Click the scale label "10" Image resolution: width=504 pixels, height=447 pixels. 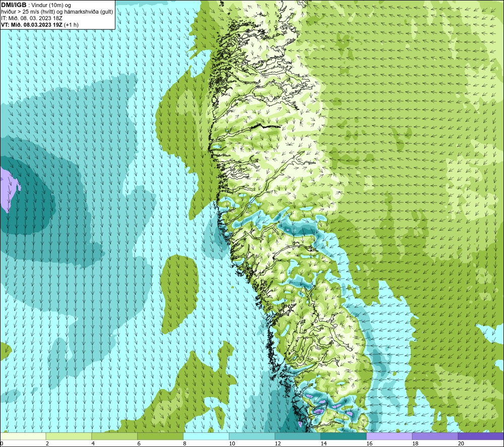[232, 443]
